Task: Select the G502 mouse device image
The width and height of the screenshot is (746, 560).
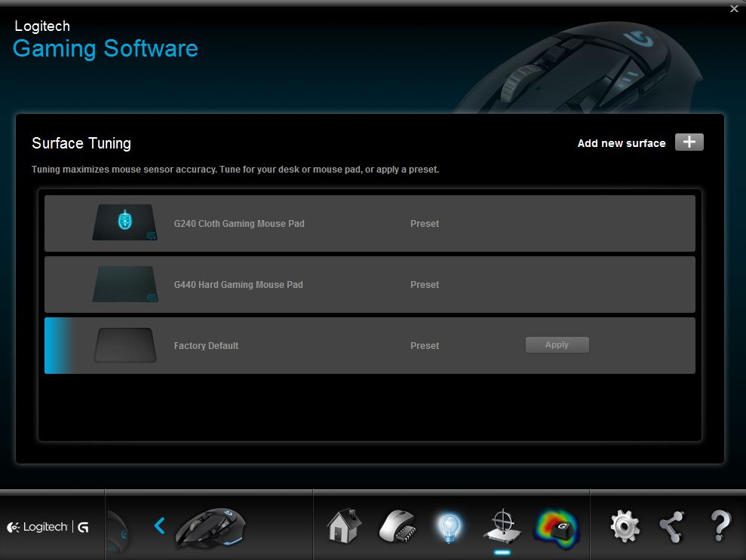Action: tap(210, 526)
